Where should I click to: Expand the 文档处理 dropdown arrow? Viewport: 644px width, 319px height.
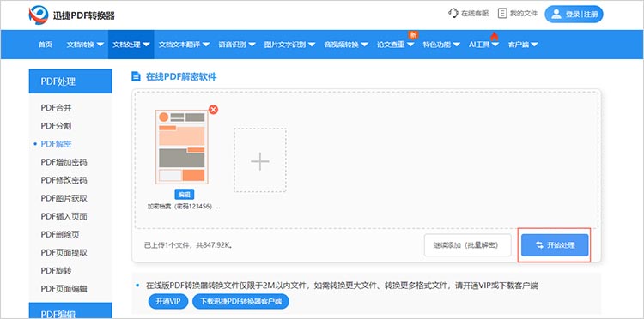coord(146,45)
